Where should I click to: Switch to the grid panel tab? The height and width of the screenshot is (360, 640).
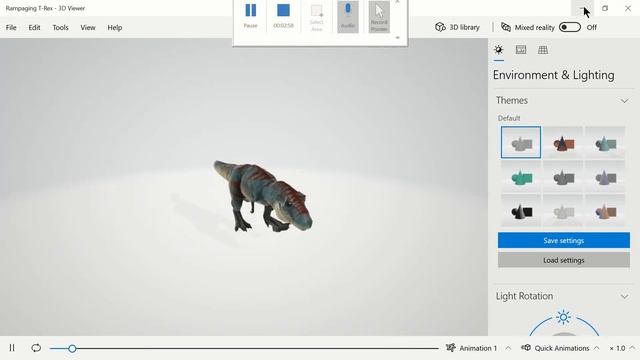pos(543,50)
